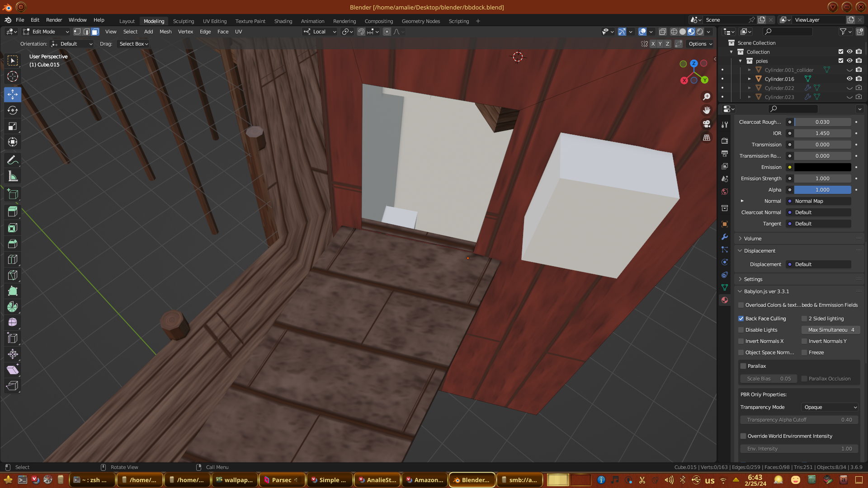Select the Rotate tool
Screen dimensions: 868x488
pos(13,110)
